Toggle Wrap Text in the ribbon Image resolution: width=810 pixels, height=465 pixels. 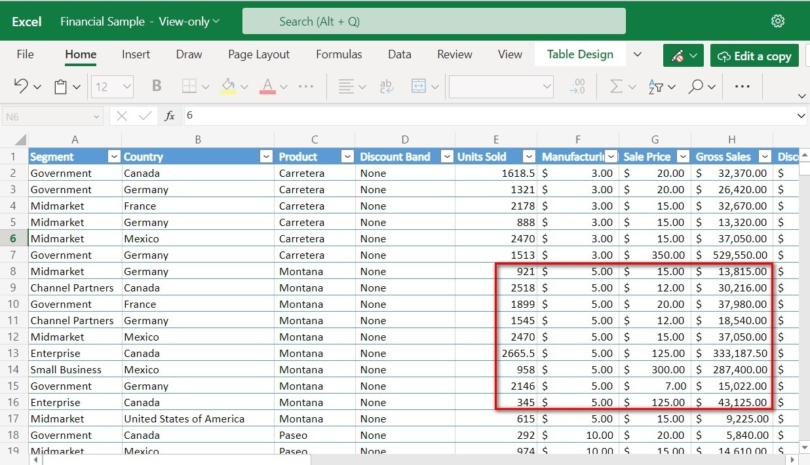coord(386,86)
